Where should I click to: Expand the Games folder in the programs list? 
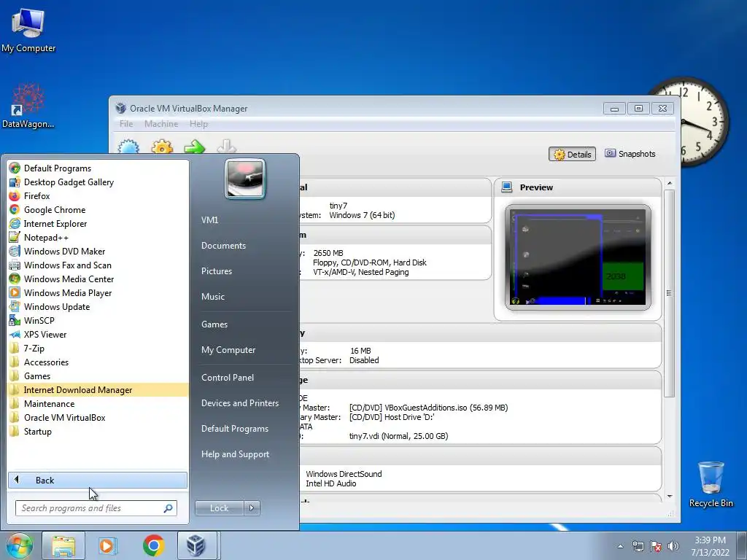(98, 376)
